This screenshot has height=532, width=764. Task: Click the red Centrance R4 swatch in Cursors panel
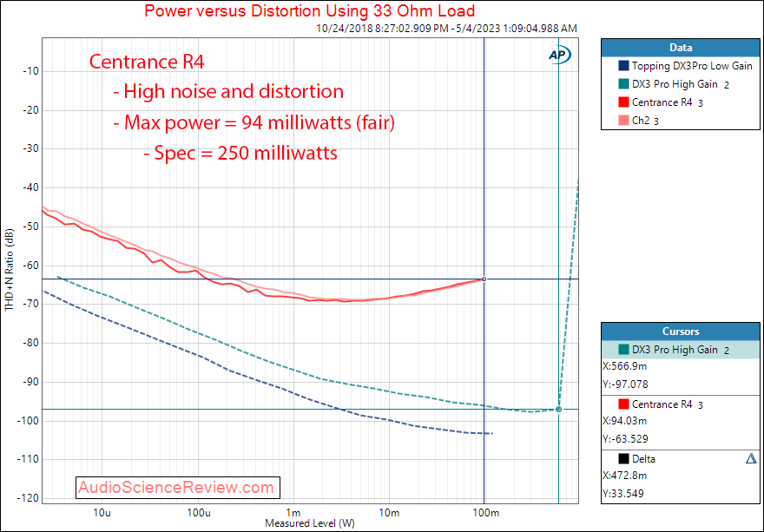coord(623,404)
